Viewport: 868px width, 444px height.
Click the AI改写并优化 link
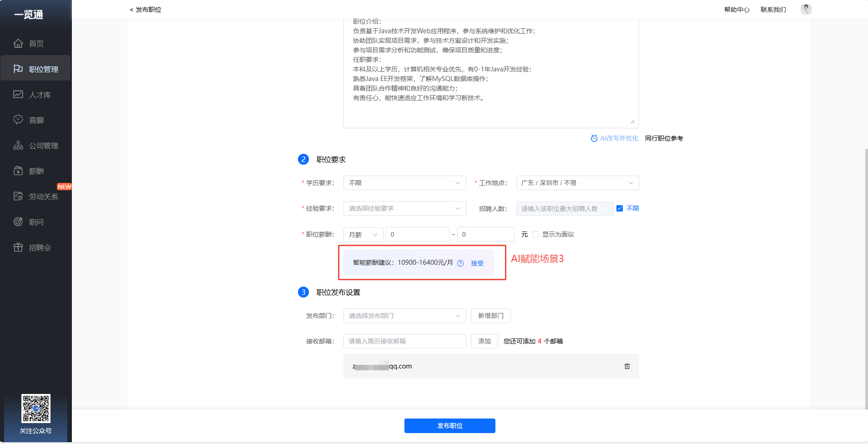(619, 138)
